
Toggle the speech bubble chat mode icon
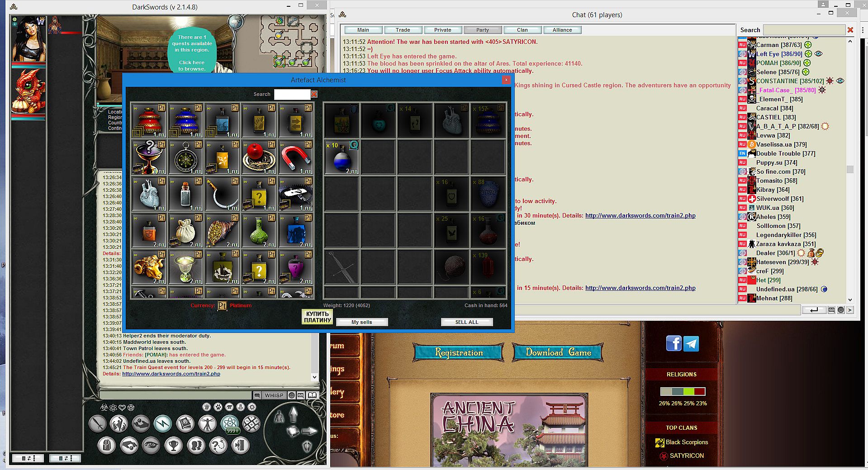coord(257,395)
